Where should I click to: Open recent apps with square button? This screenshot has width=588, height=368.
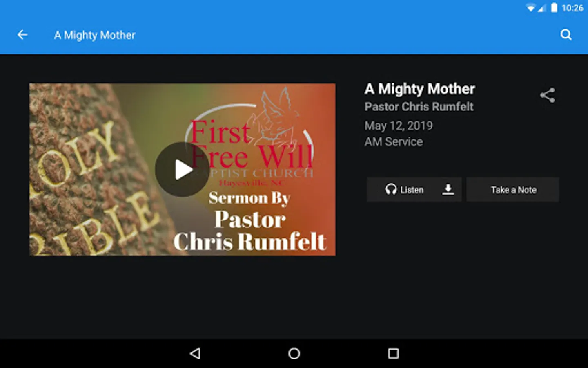[393, 353]
